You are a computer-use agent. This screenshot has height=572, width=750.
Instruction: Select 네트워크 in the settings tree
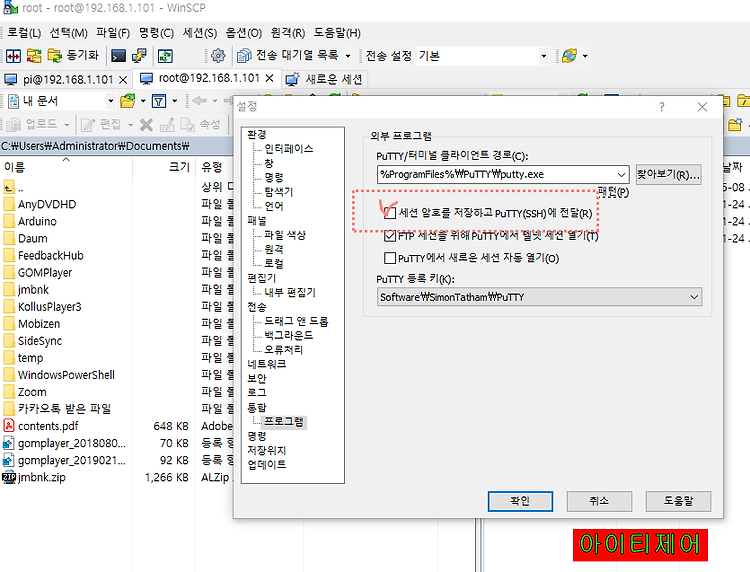(267, 364)
